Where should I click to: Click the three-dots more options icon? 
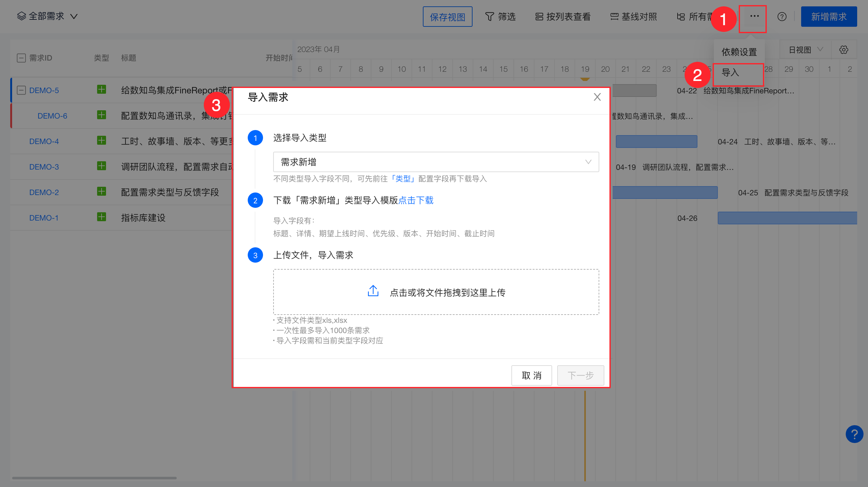point(754,16)
